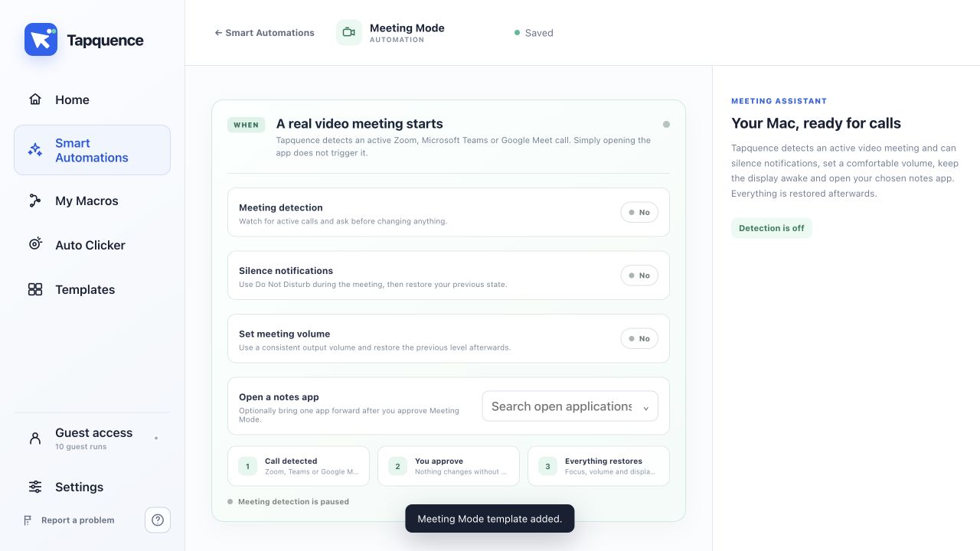
Task: Go to My Macros section
Action: coord(92,201)
